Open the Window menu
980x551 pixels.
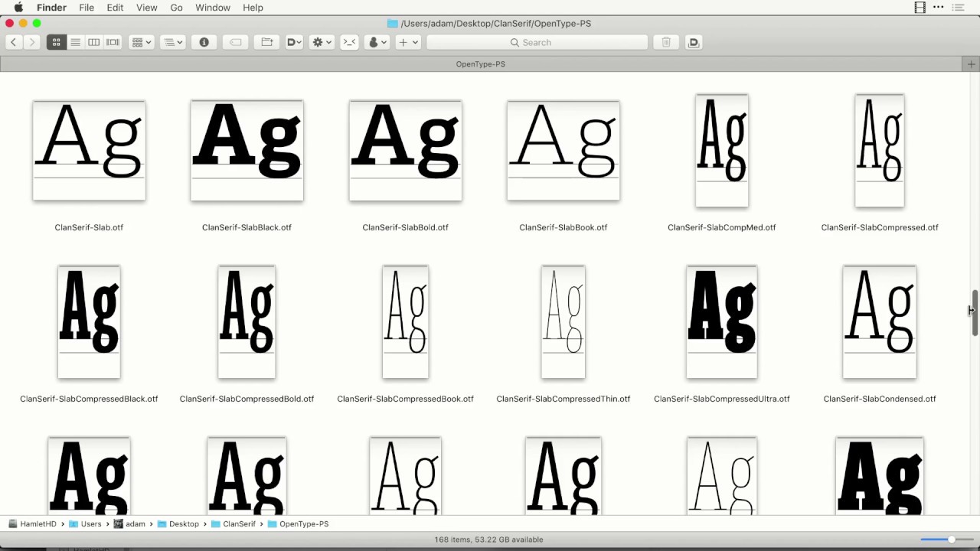213,8
